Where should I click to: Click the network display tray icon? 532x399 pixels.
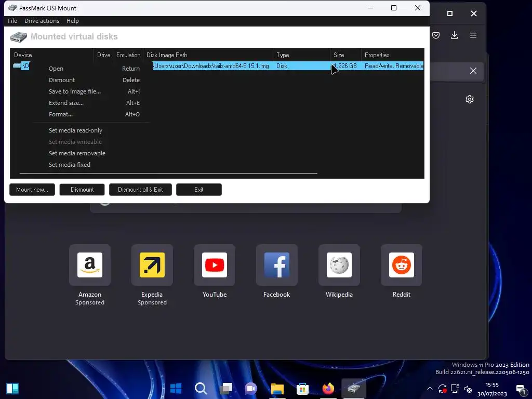pyautogui.click(x=455, y=389)
